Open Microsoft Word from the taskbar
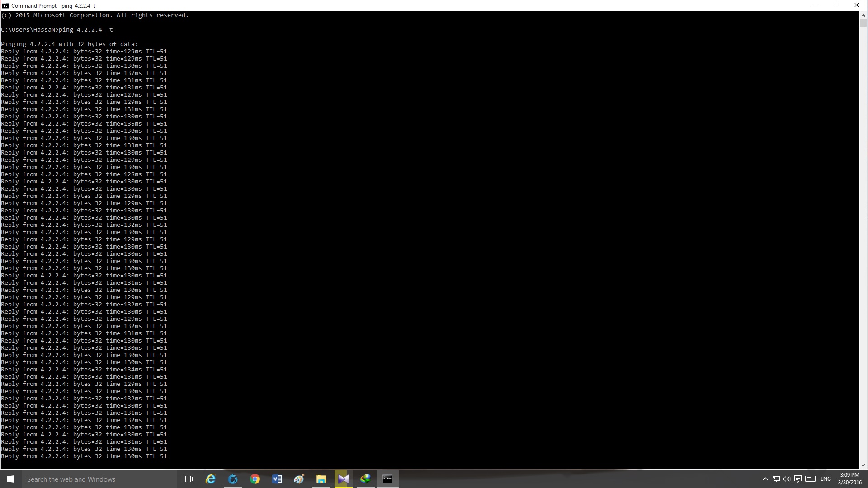Image resolution: width=868 pixels, height=488 pixels. 277,479
